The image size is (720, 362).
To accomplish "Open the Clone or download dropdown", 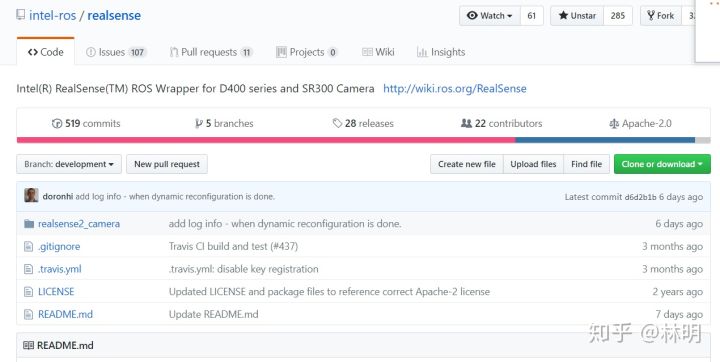I will pos(662,164).
